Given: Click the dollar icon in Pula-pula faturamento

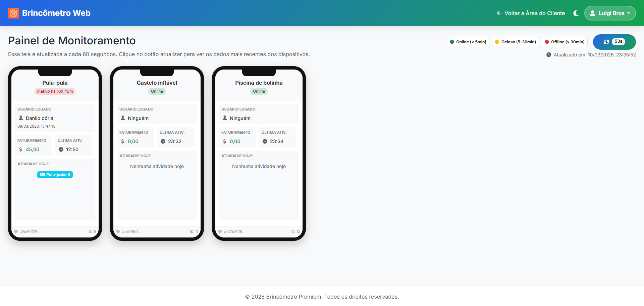Looking at the screenshot, I should [x=21, y=149].
